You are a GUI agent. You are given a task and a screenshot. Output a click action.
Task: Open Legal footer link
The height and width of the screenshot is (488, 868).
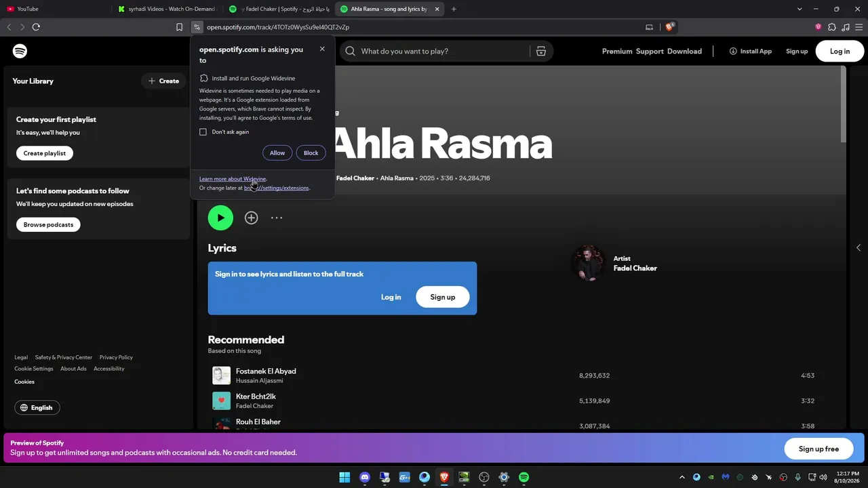(x=21, y=357)
